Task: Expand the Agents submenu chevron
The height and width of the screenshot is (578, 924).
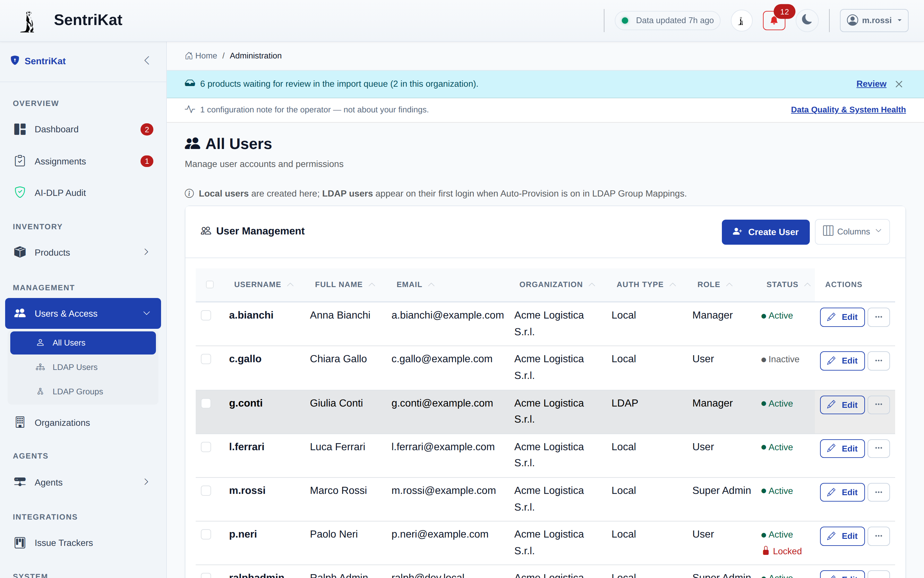Action: (x=146, y=482)
